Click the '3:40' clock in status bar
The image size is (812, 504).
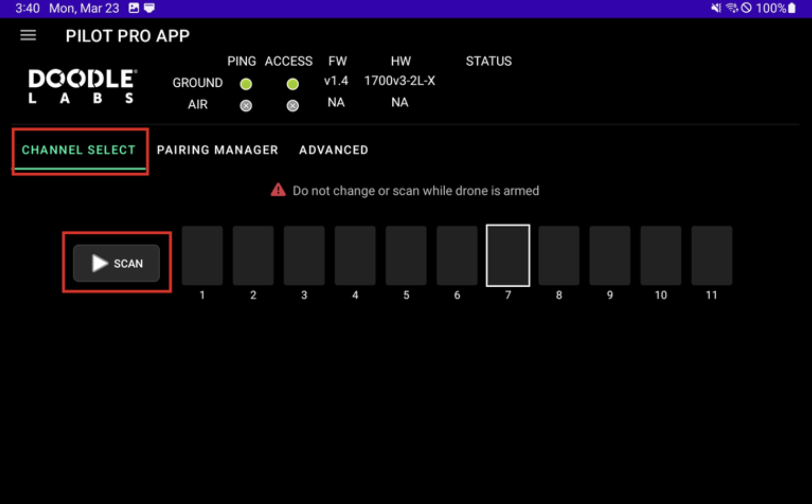[27, 8]
